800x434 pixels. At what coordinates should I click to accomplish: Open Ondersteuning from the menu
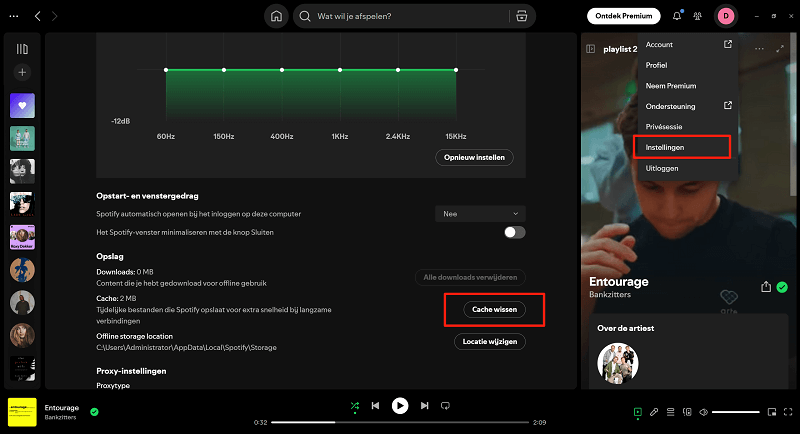click(688, 106)
